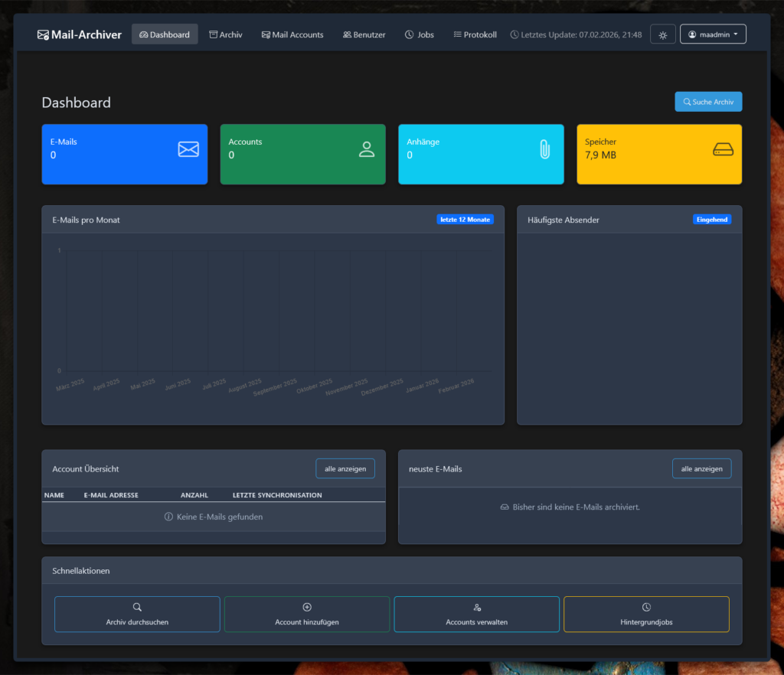Click the envelope icon in E-Mails card
This screenshot has width=784, height=675.
(188, 149)
